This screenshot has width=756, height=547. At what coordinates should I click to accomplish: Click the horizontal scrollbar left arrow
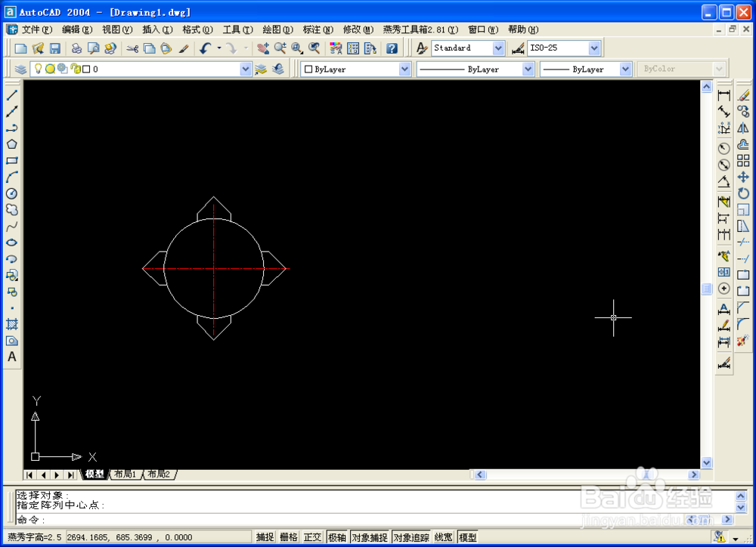480,474
